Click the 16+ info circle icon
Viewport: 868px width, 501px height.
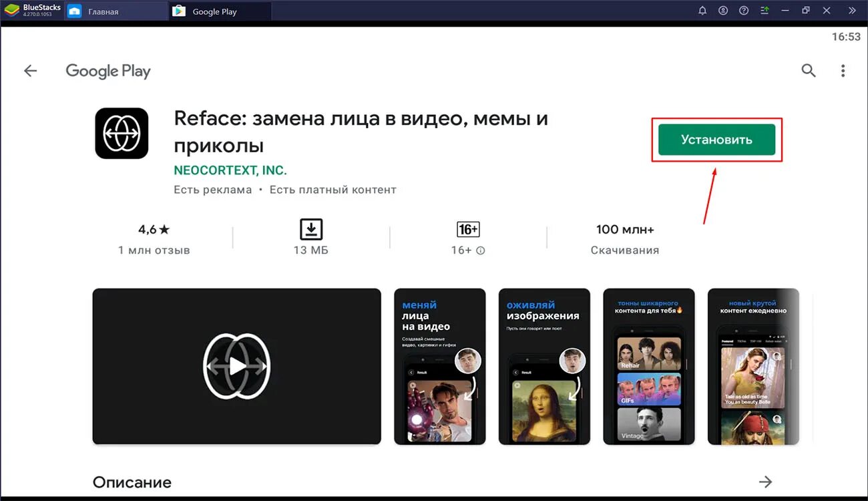(x=481, y=251)
